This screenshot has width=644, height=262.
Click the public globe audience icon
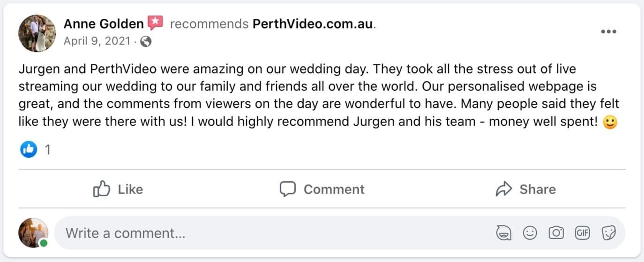(146, 41)
